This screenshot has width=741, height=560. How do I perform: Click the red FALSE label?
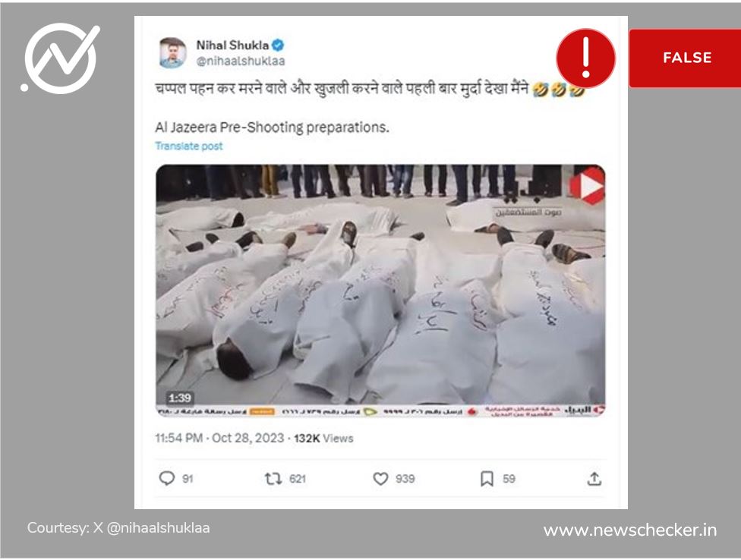click(x=685, y=58)
